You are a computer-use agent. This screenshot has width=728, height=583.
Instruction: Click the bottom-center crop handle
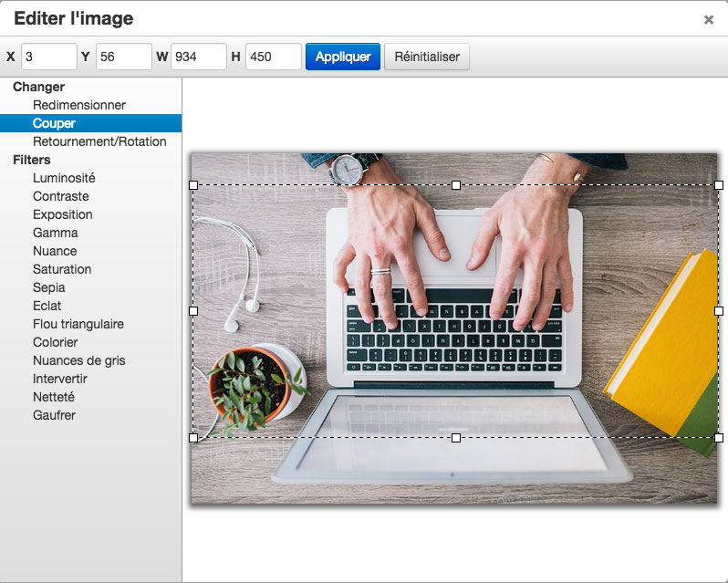click(456, 438)
